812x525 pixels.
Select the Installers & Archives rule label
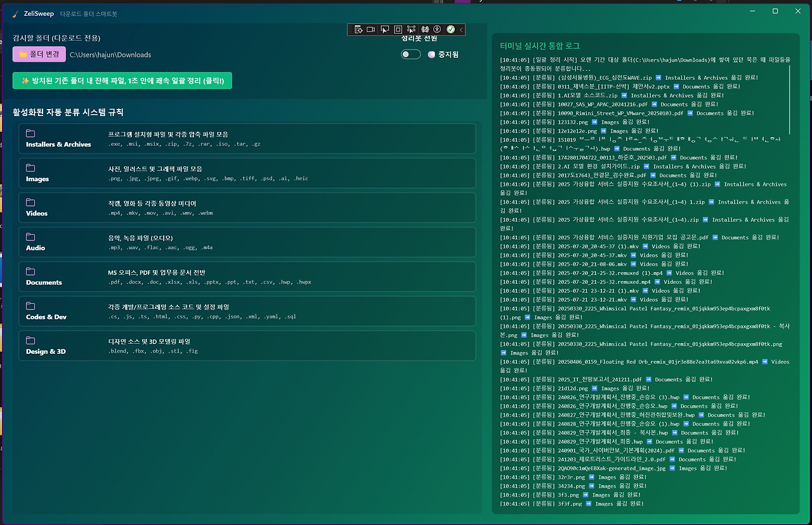[x=58, y=145]
